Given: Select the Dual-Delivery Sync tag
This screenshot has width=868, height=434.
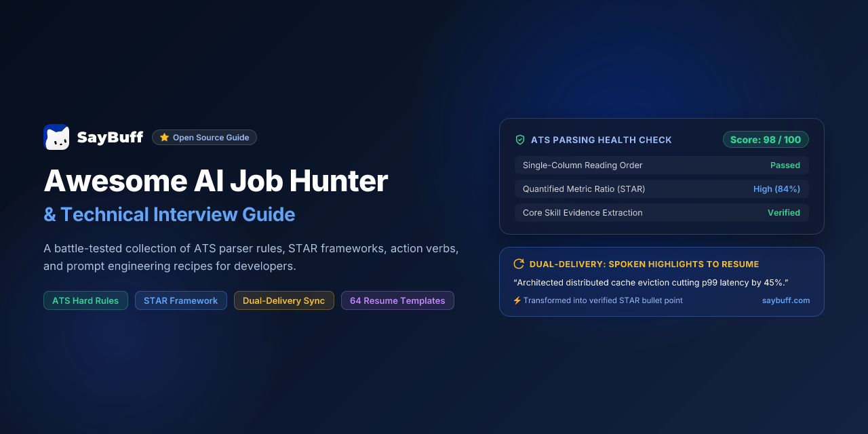Looking at the screenshot, I should [284, 300].
